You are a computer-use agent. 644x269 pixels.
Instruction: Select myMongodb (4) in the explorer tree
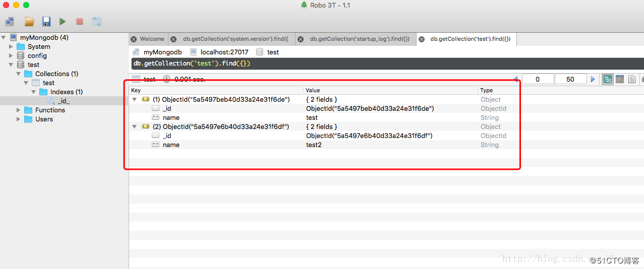(44, 37)
